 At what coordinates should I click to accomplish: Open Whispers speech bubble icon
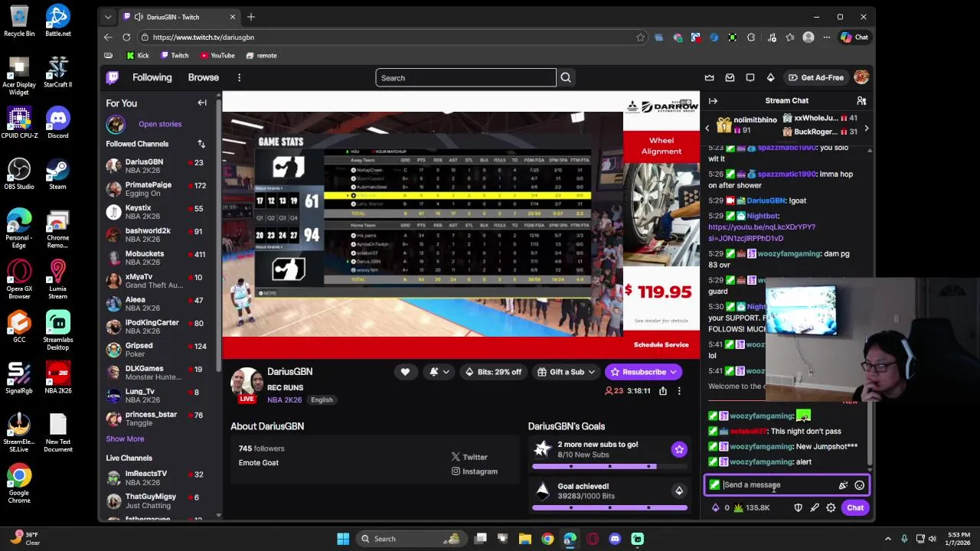[x=750, y=77]
